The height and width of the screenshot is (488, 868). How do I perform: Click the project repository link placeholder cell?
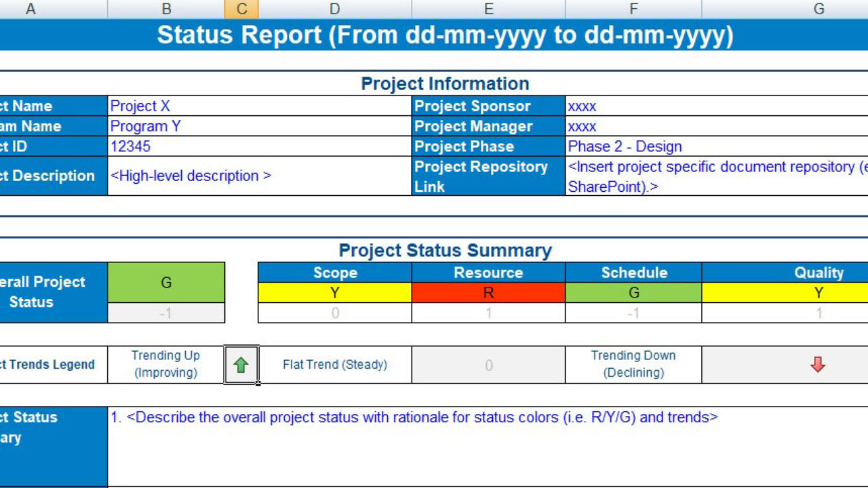click(x=716, y=176)
